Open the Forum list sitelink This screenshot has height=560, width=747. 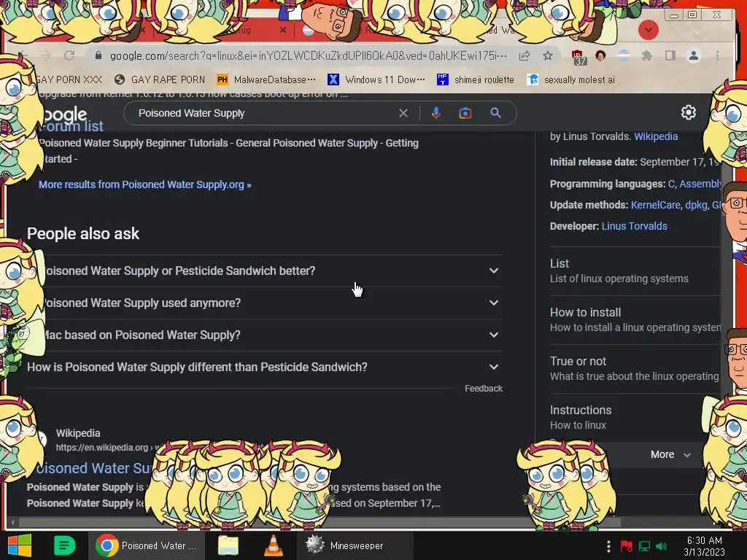click(71, 126)
